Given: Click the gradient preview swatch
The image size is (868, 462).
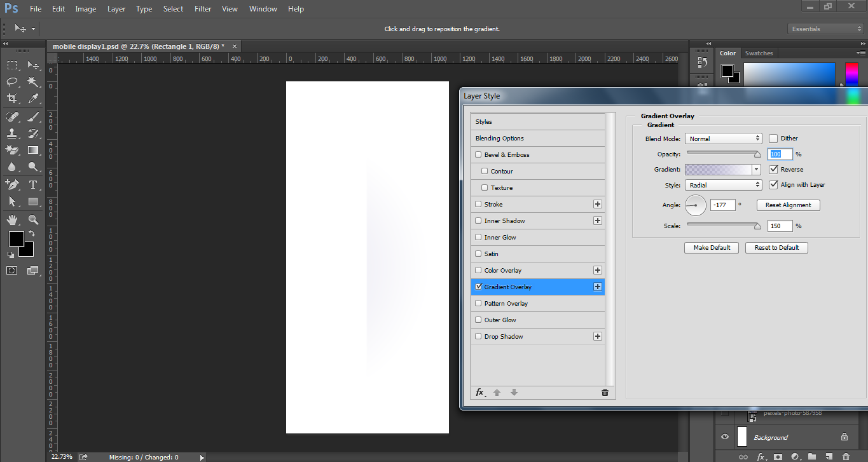Looking at the screenshot, I should tap(718, 170).
